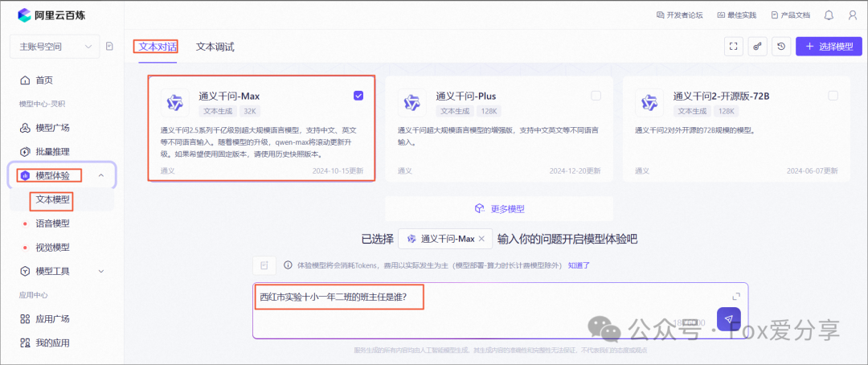Open the conversation history icon
This screenshot has width=868, height=365.
click(x=781, y=47)
